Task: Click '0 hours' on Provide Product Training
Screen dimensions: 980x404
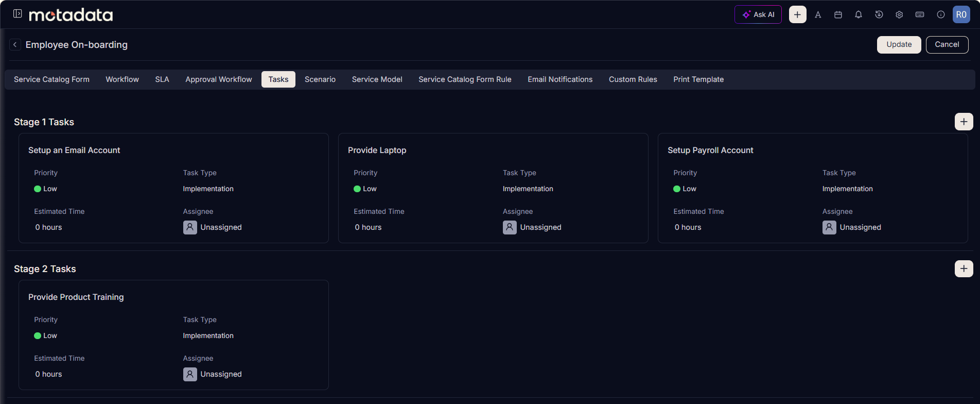Action: tap(48, 374)
